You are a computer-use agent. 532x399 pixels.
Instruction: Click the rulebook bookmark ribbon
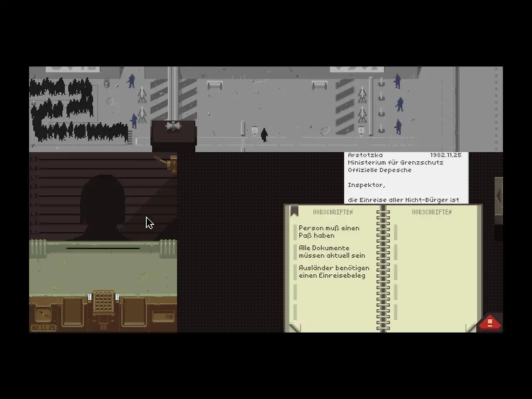[x=294, y=211]
